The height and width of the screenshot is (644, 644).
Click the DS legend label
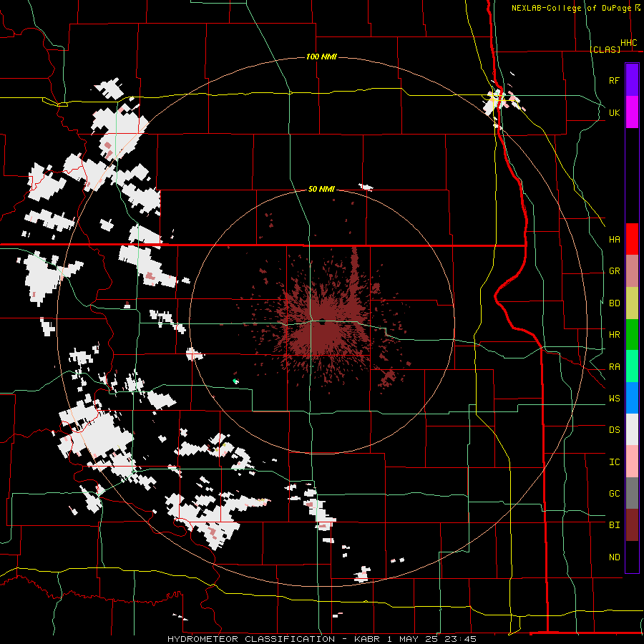(x=614, y=430)
